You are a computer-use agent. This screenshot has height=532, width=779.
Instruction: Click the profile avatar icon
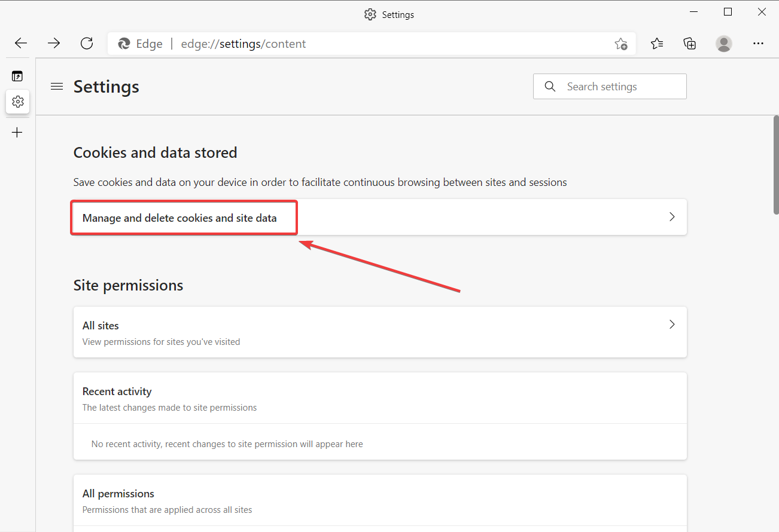tap(723, 43)
